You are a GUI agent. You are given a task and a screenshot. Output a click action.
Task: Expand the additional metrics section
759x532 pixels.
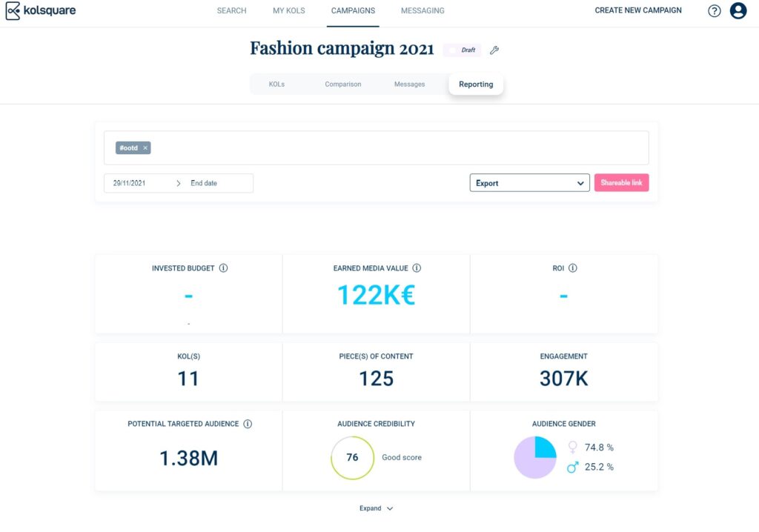(x=375, y=508)
